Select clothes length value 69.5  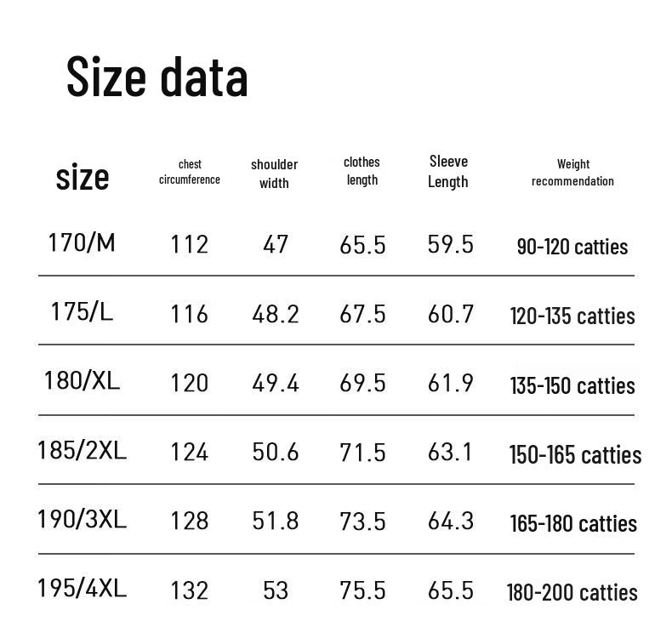point(362,383)
